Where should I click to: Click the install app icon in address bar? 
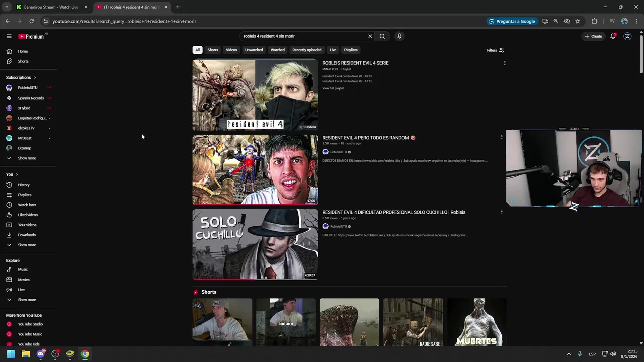pos(545,21)
